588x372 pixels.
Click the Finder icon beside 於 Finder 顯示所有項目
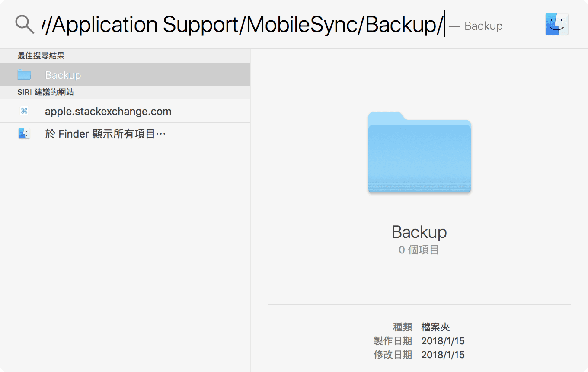(24, 134)
